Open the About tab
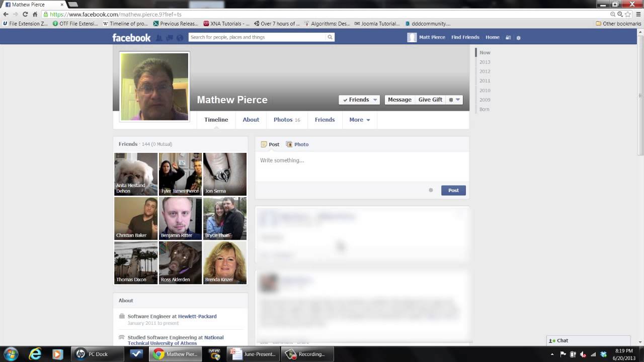 click(251, 120)
